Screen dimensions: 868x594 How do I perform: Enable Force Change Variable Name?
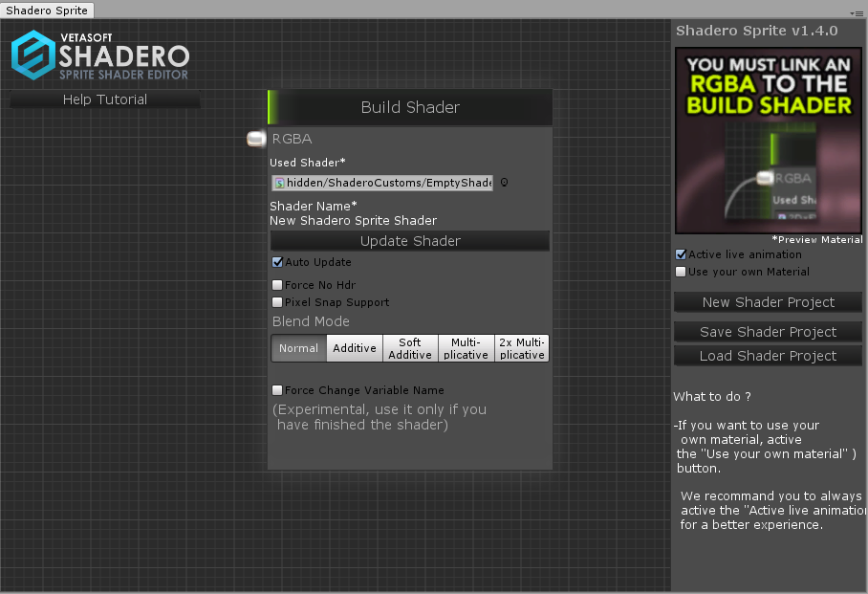[277, 390]
